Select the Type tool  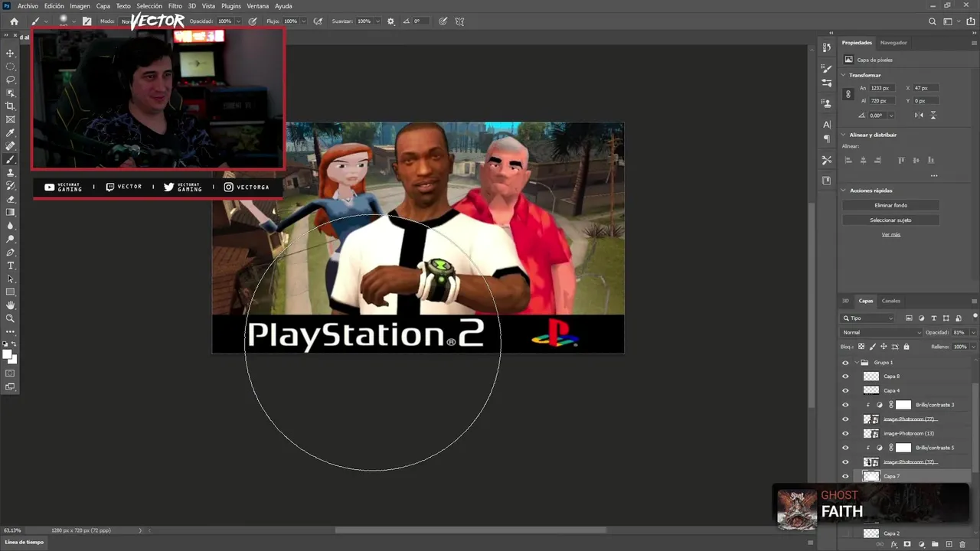(x=11, y=266)
